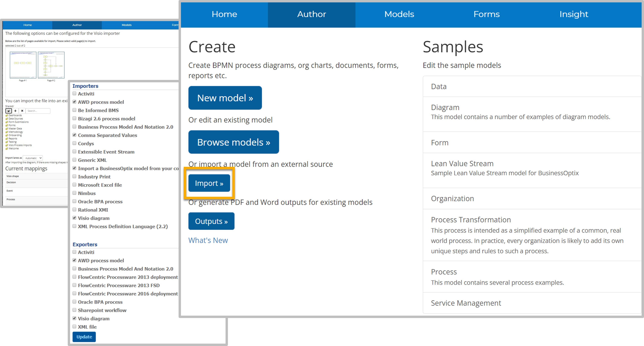Enable Bizagi 2.6 process model importer

point(74,118)
